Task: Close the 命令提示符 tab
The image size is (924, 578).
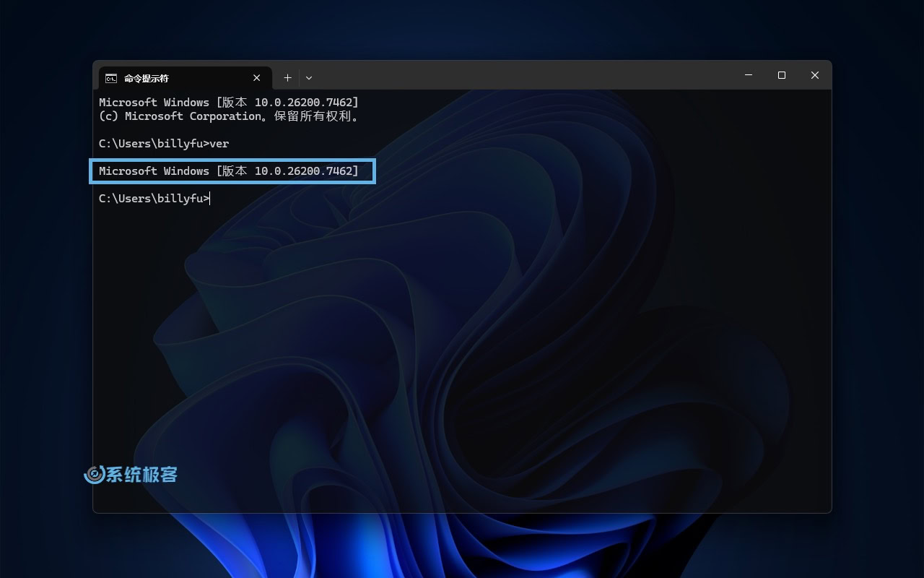Action: [x=257, y=78]
